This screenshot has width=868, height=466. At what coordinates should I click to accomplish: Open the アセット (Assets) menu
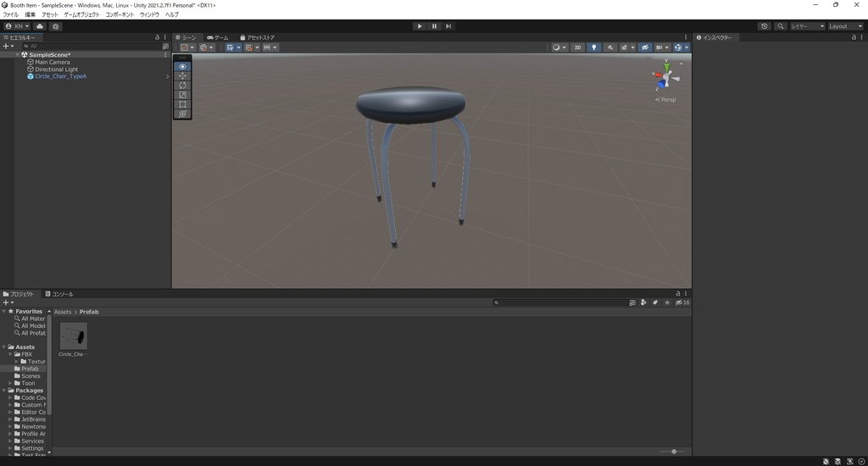tap(49, 14)
